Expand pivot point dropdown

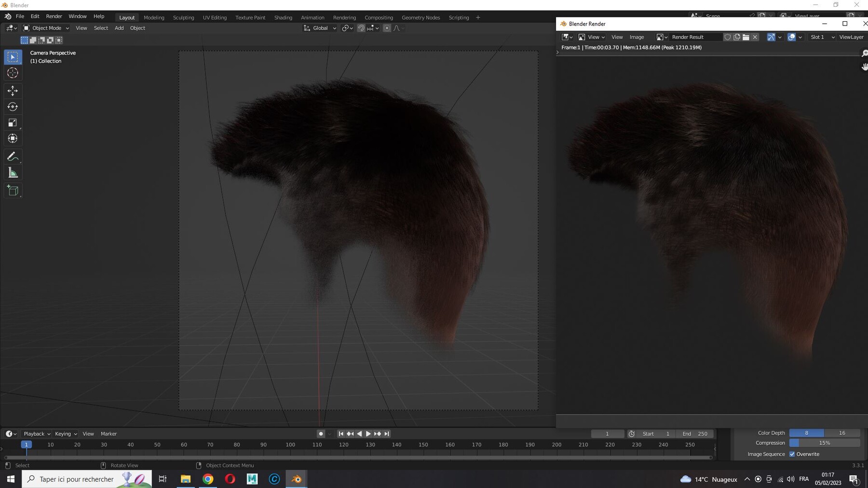[x=348, y=28]
